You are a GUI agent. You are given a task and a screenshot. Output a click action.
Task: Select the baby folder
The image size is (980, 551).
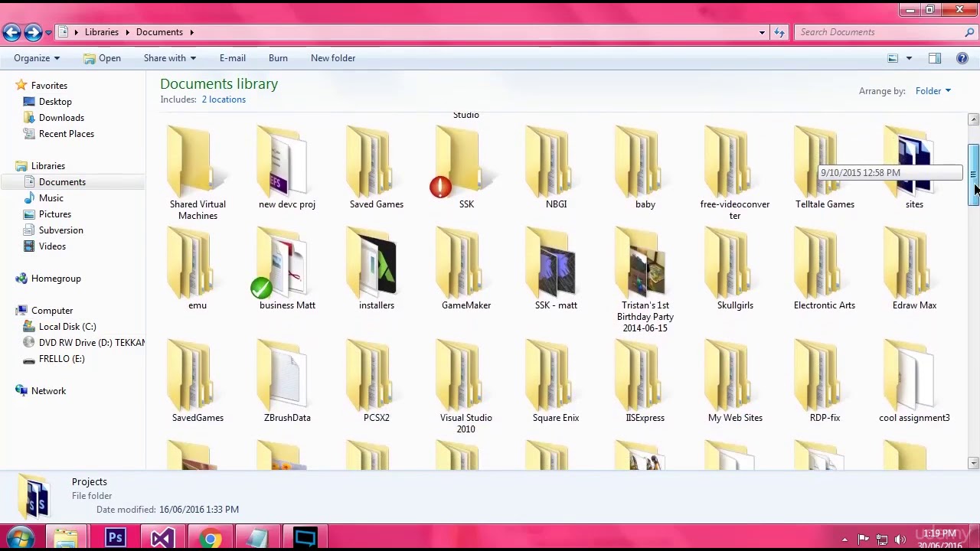click(x=645, y=168)
